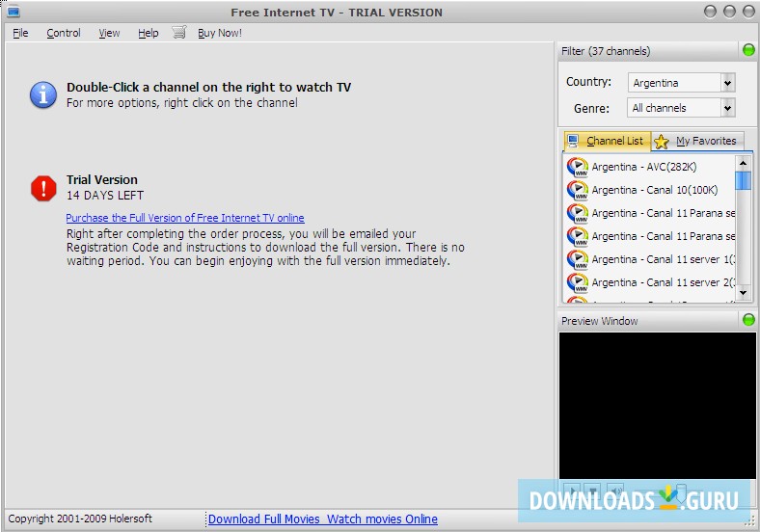Image resolution: width=760 pixels, height=532 pixels.
Task: Select the Argentina - Canal 11 server 2 channel
Action: (649, 282)
